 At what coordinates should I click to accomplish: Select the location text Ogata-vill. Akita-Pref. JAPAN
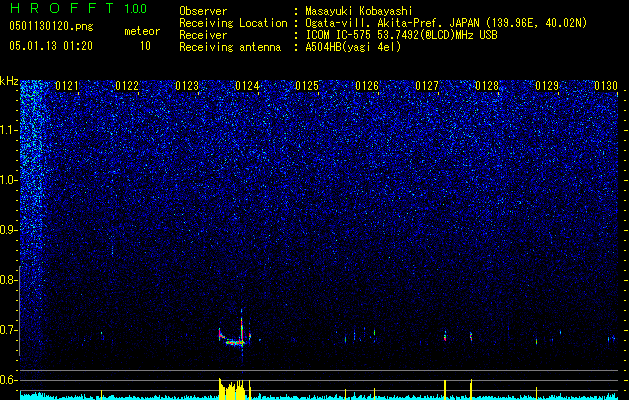tap(392, 23)
